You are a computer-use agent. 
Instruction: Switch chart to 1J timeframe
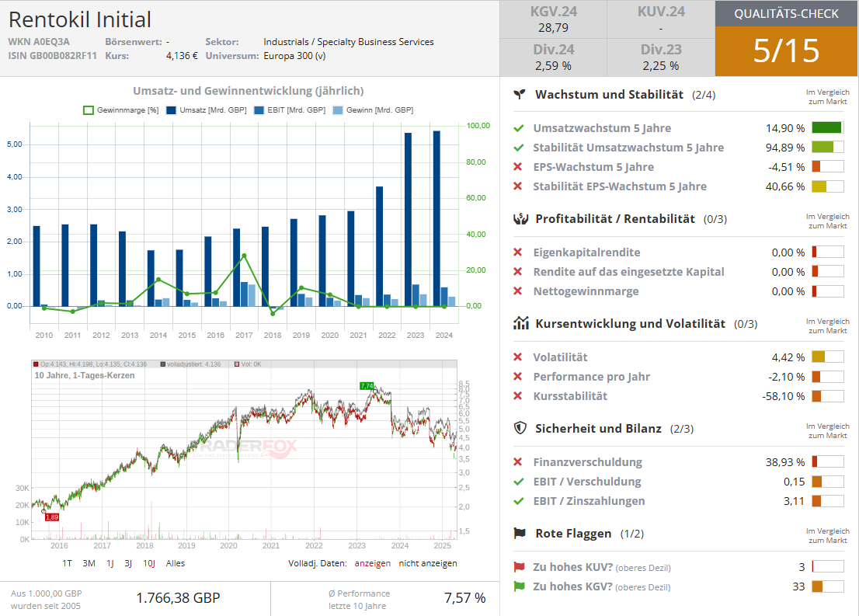[x=110, y=563]
